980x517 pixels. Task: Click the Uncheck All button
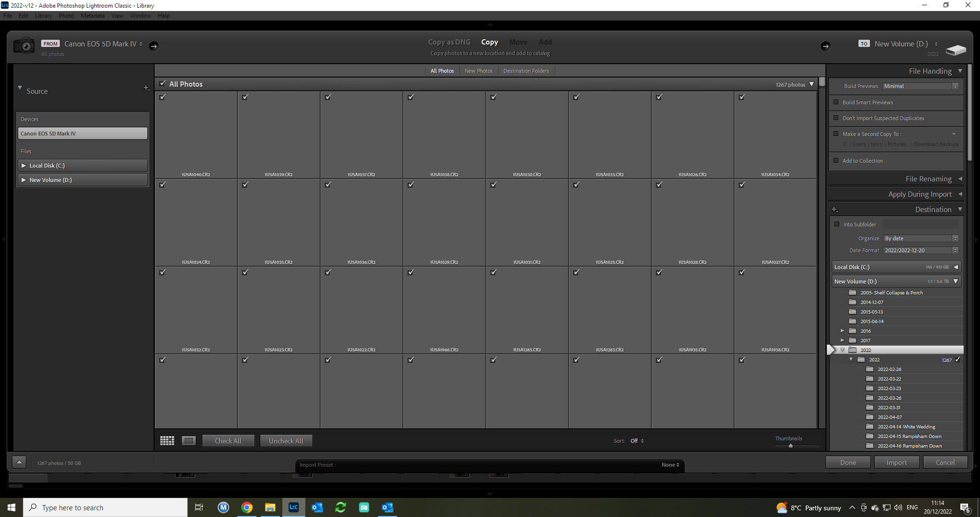(286, 440)
